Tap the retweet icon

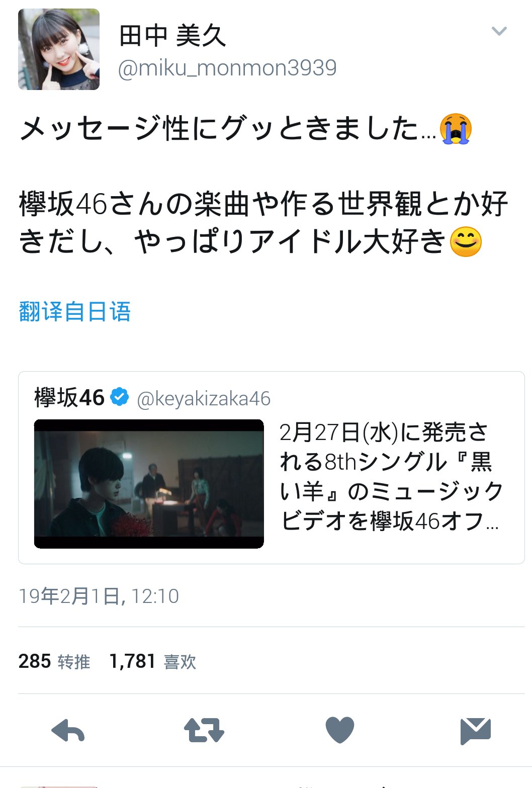point(204,731)
